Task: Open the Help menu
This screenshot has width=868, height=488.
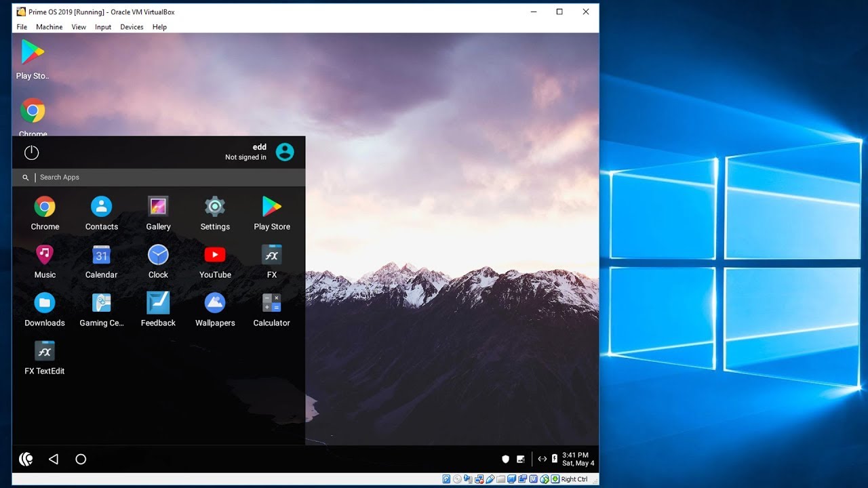Action: 159,27
